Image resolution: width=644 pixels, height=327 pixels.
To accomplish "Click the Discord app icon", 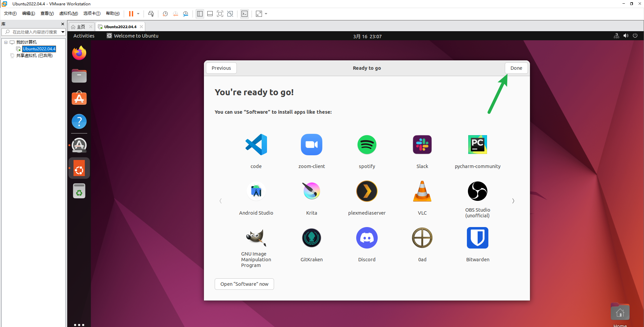I will point(367,238).
